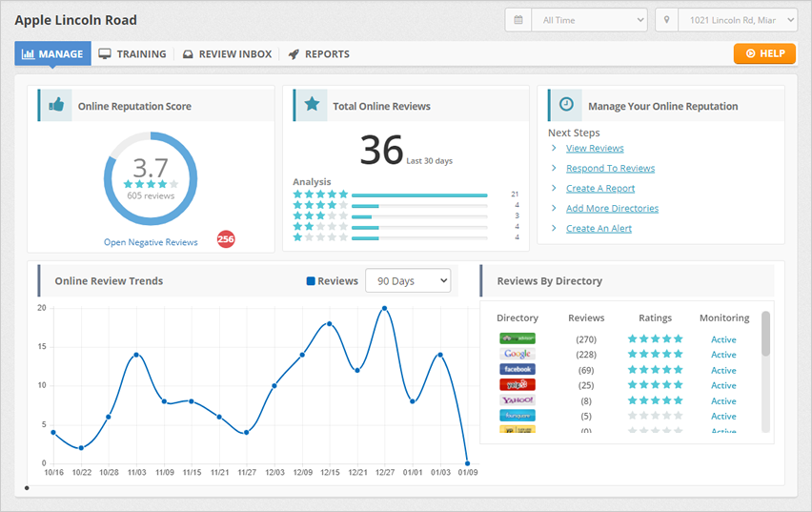812x512 pixels.
Task: Open the Review Inbox tab
Action: pyautogui.click(x=227, y=54)
